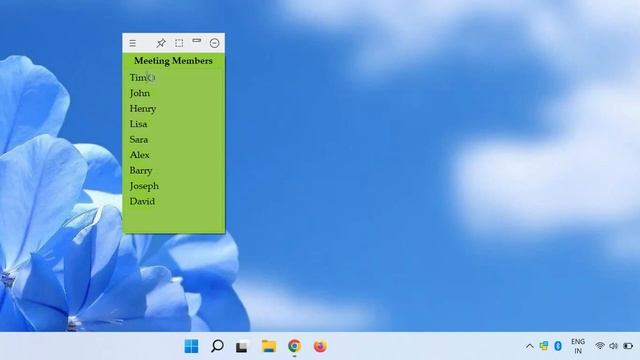Click the name Barry in the note
The width and height of the screenshot is (640, 360).
(141, 171)
